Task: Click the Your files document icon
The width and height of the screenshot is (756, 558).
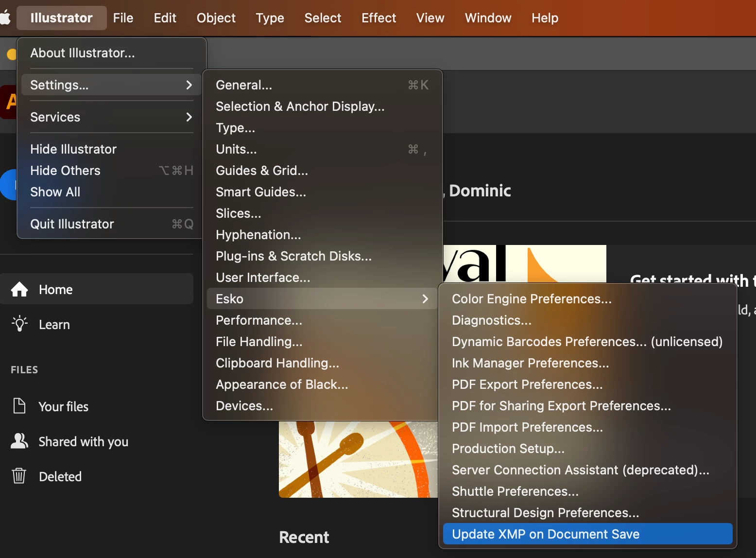Action: 19,406
